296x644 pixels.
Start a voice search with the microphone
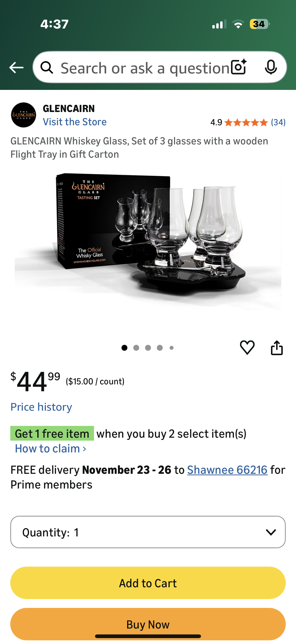[x=271, y=68]
